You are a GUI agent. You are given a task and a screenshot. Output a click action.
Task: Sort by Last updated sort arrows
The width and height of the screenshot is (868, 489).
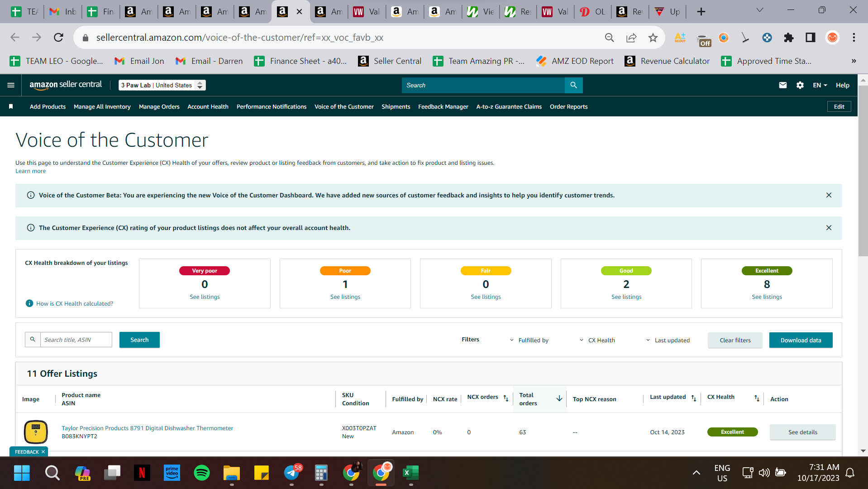click(694, 398)
